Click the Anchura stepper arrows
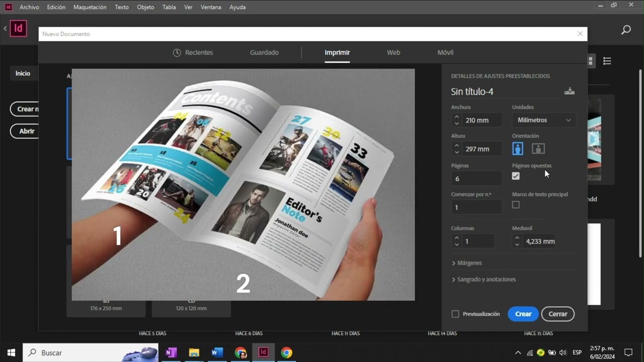 (x=456, y=120)
